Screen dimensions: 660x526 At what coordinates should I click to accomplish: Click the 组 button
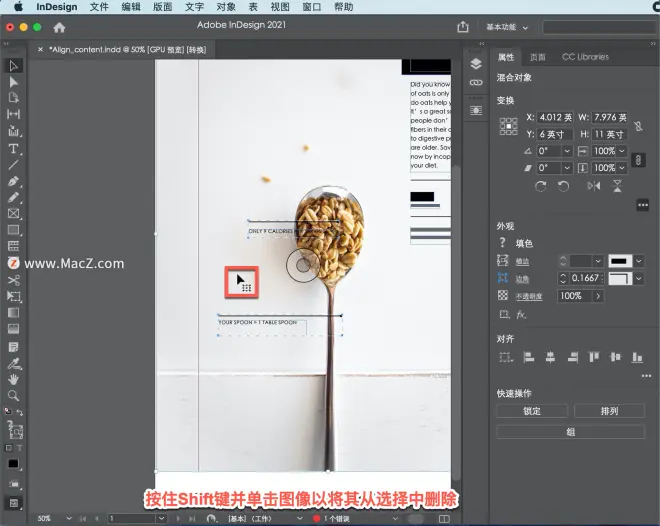pos(571,432)
